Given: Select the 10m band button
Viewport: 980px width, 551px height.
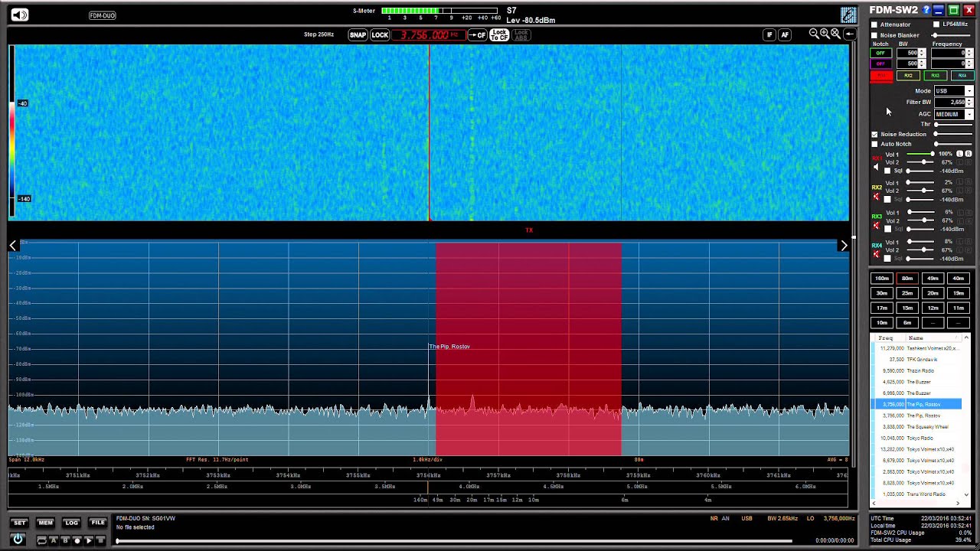Looking at the screenshot, I should pyautogui.click(x=882, y=322).
